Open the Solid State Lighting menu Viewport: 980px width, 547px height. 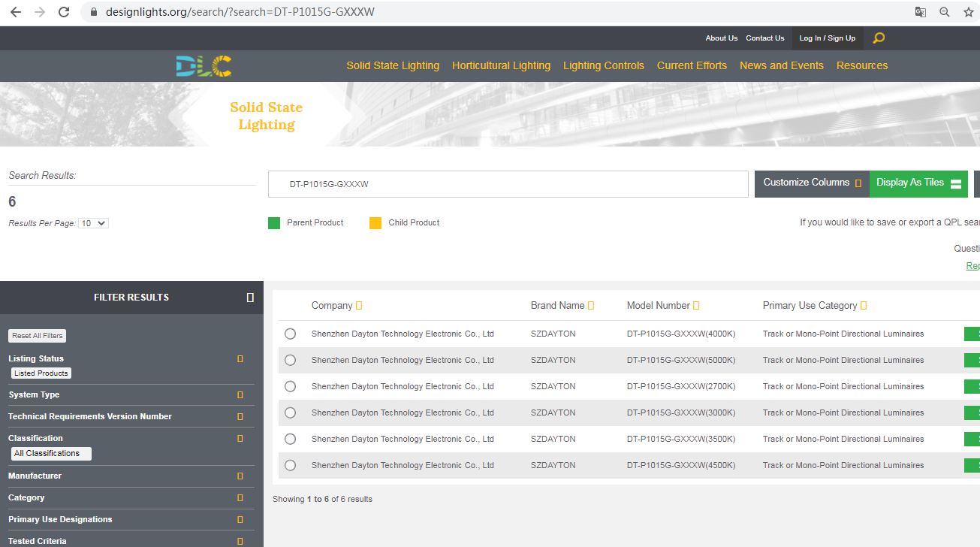[x=393, y=66]
